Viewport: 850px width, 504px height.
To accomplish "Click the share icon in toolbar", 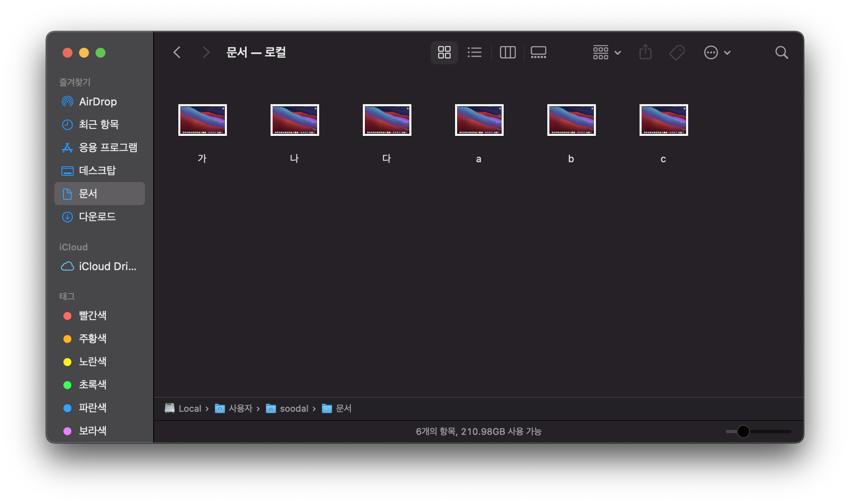I will (645, 52).
